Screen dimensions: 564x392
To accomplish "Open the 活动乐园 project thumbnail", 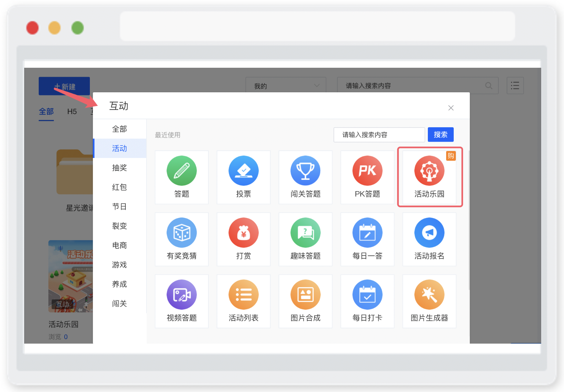I will coord(71,276).
